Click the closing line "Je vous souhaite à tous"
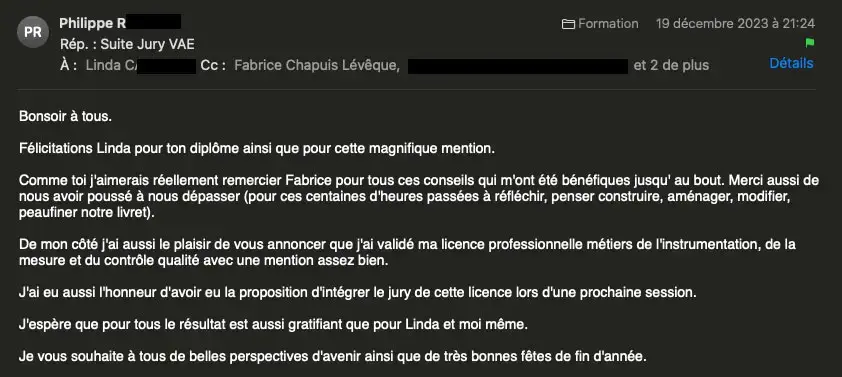Image resolution: width=842 pixels, height=377 pixels. pyautogui.click(x=332, y=357)
